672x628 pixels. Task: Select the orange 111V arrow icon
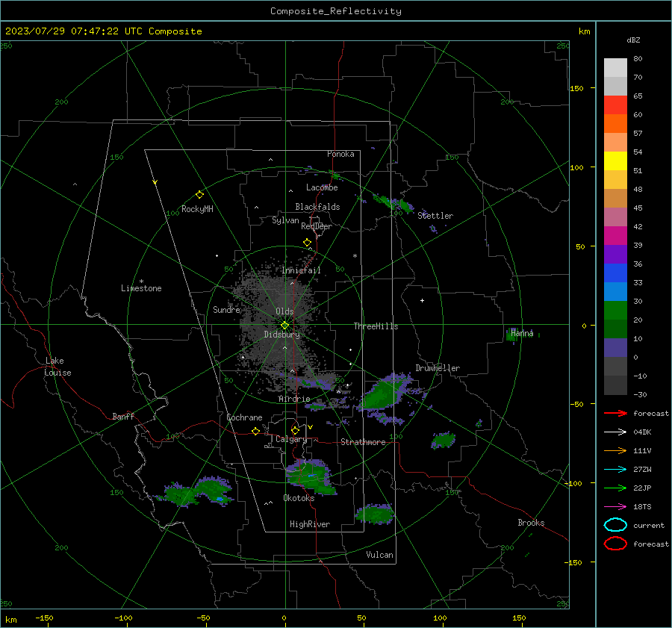point(615,450)
